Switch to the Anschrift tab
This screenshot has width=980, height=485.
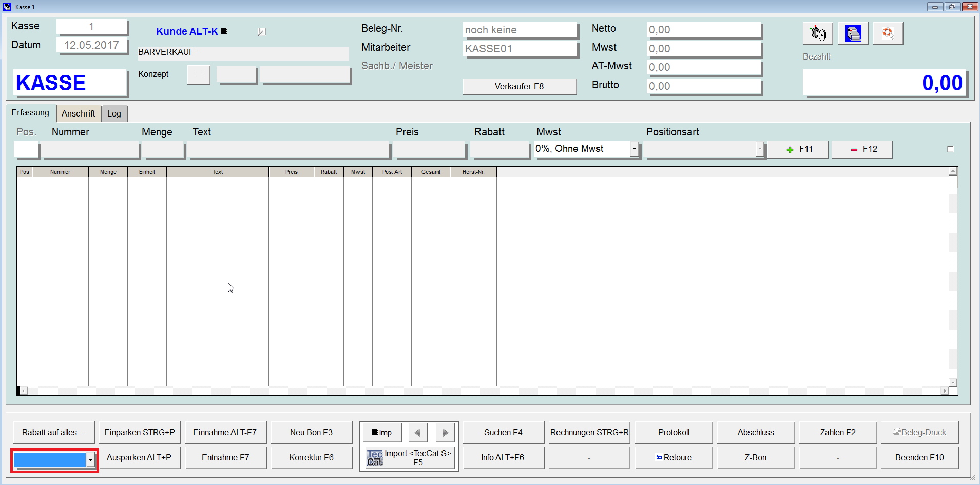click(x=79, y=113)
